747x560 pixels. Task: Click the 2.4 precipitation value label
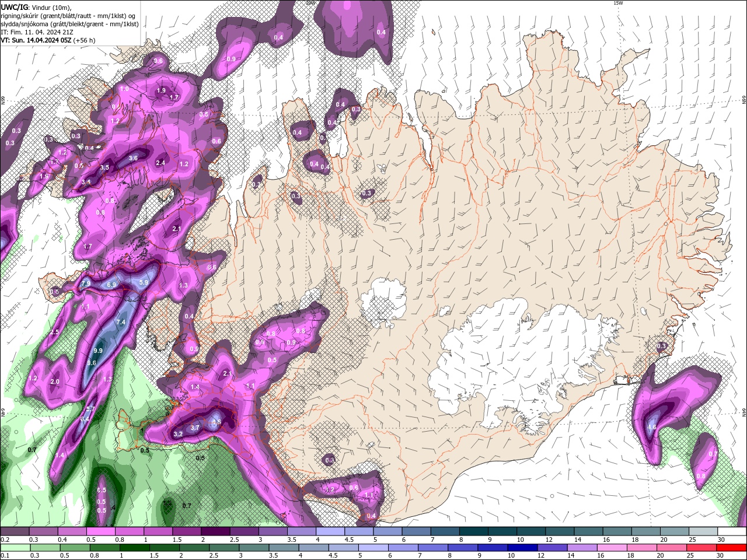coord(160,163)
